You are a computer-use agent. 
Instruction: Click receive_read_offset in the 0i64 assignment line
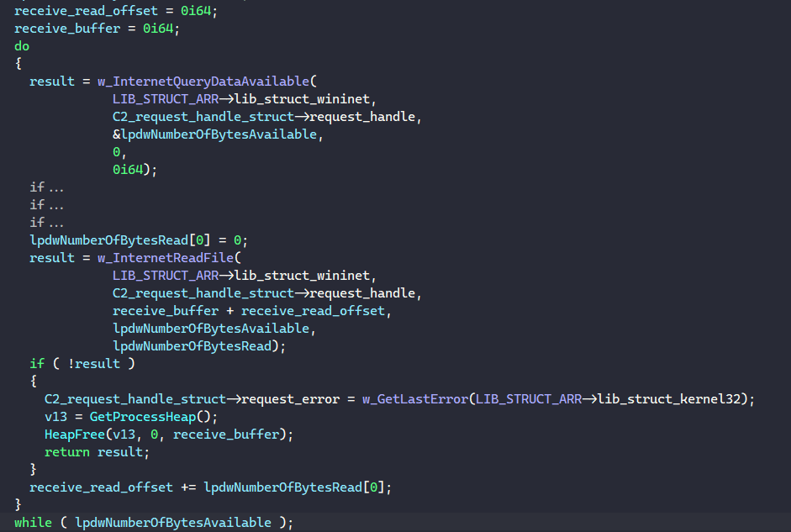click(86, 11)
